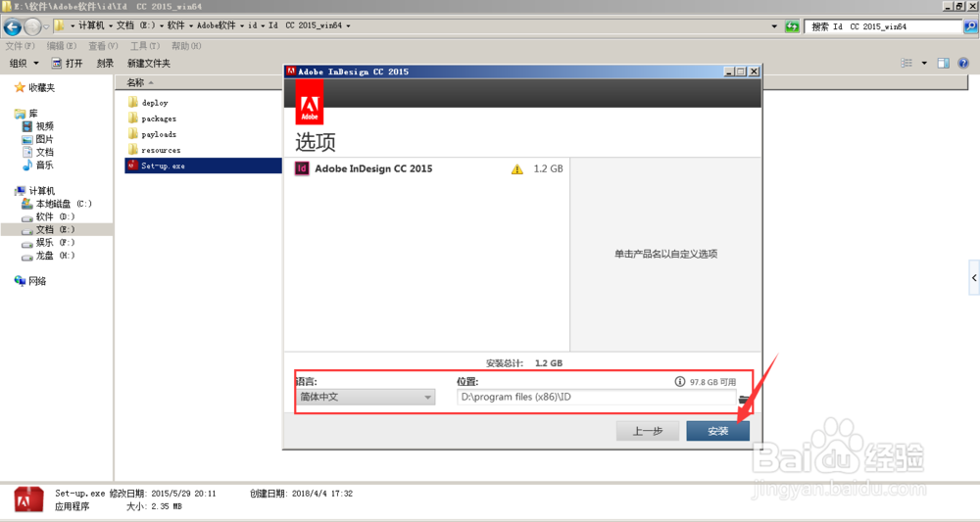Screen dimensions: 980x522
Task: Click the search box in Explorer
Action: coord(883,26)
